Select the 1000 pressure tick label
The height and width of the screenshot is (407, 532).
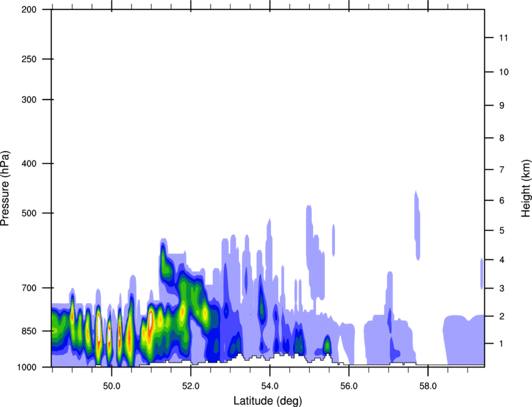pos(27,367)
